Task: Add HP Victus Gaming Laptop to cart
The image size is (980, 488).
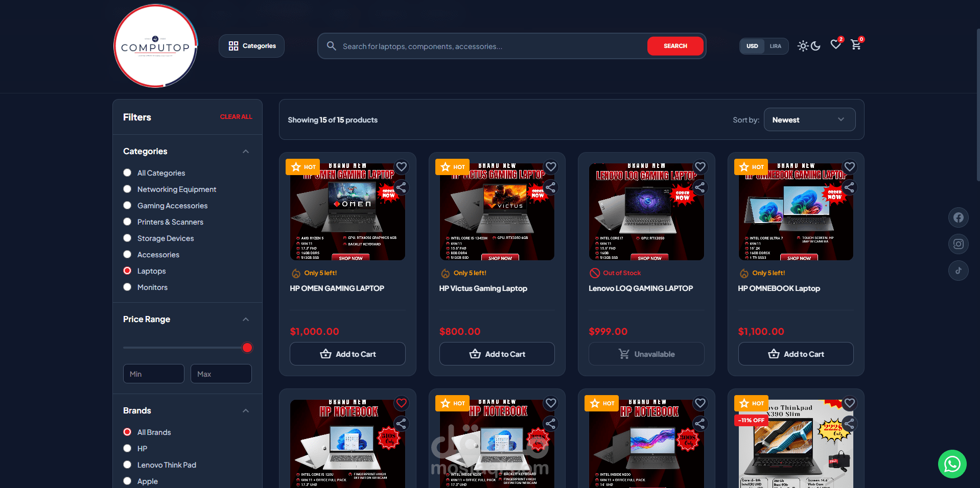Action: coord(497,354)
